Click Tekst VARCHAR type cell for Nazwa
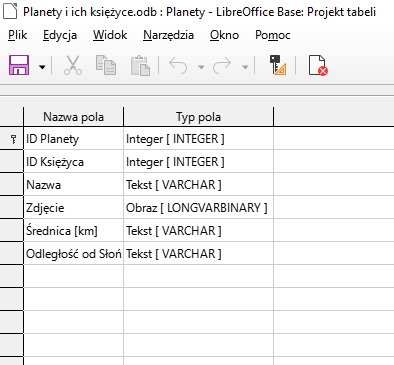The image size is (394, 365). [198, 185]
